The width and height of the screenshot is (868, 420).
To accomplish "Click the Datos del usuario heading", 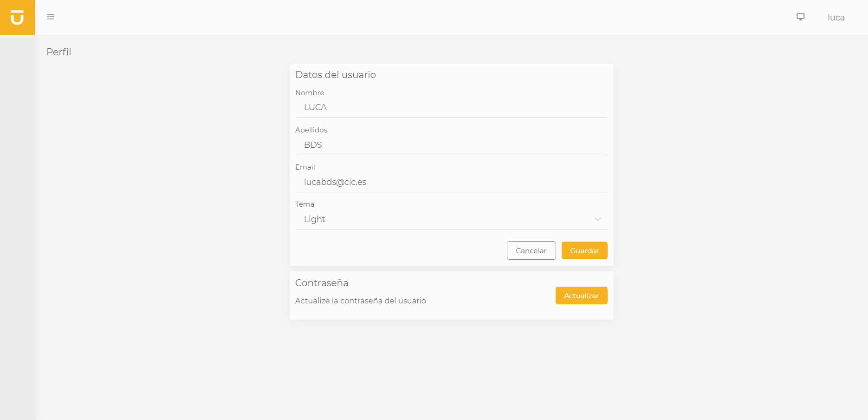I will [335, 75].
